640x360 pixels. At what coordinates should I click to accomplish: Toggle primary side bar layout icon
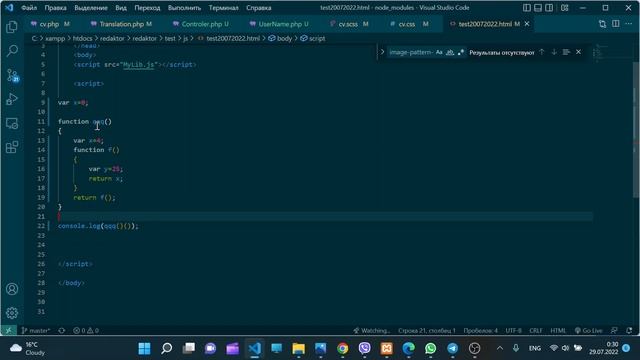coord(527,8)
